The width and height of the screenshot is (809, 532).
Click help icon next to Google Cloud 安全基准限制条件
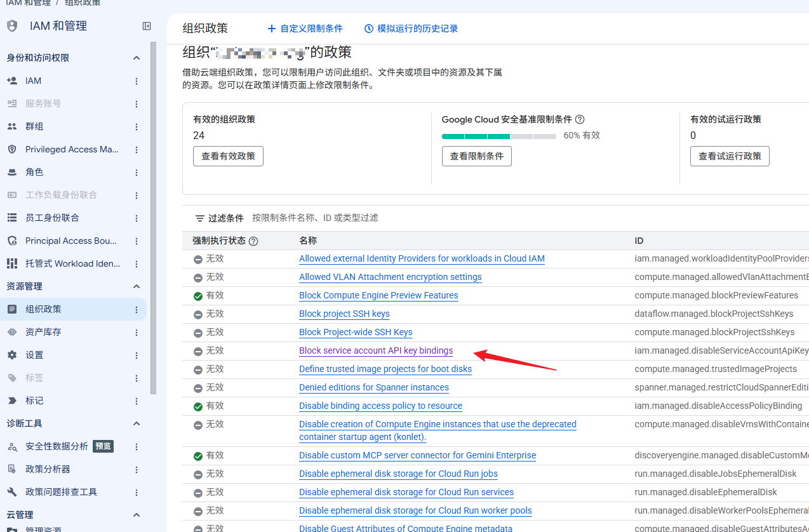pyautogui.click(x=580, y=119)
